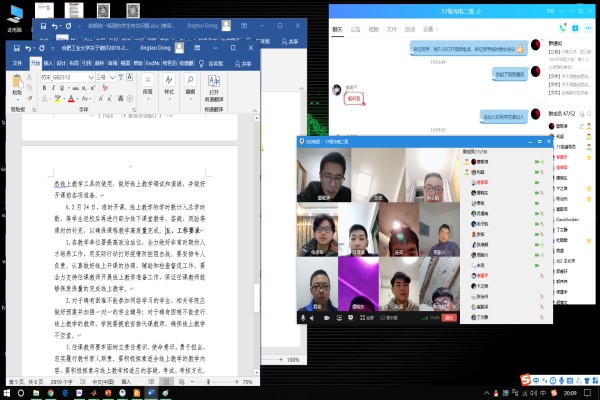This screenshot has height=400, width=600.
Task: Expand the font color dropdown arrow
Action: point(77,99)
